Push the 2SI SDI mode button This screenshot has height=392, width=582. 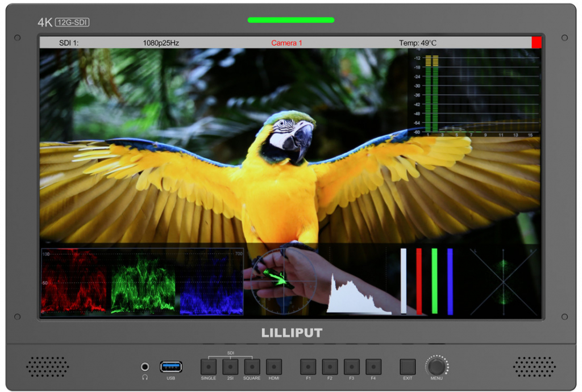pyautogui.click(x=230, y=367)
